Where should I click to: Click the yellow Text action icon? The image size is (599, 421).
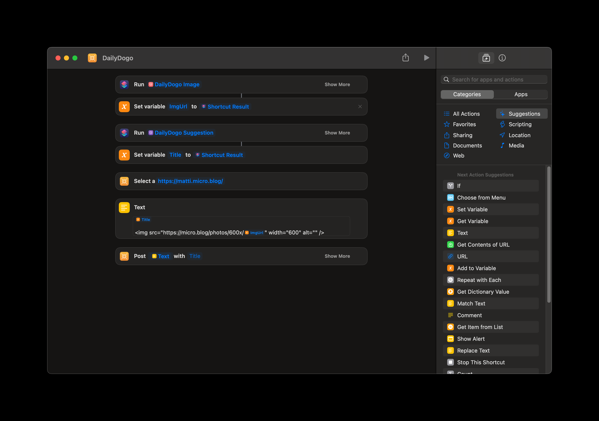click(x=124, y=207)
